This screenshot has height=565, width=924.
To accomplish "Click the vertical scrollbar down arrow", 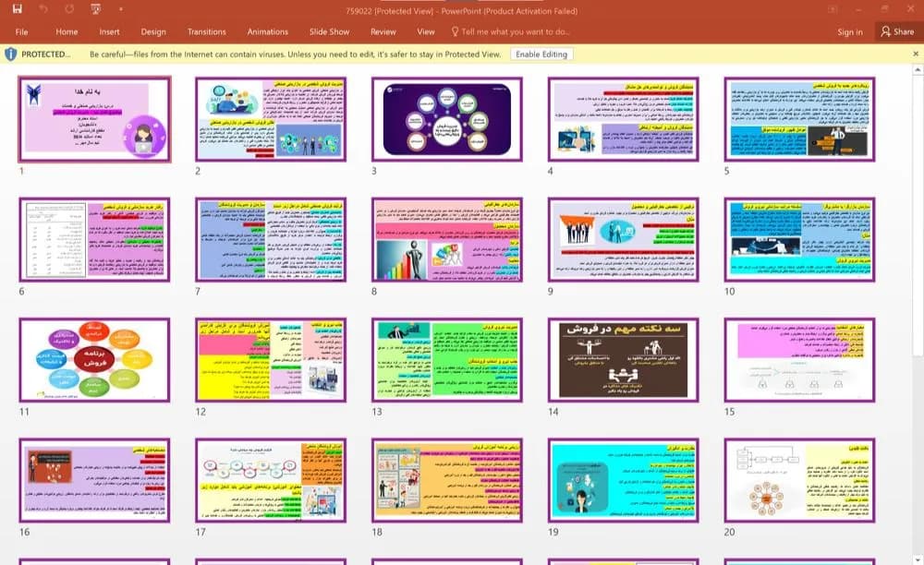I will 918,559.
